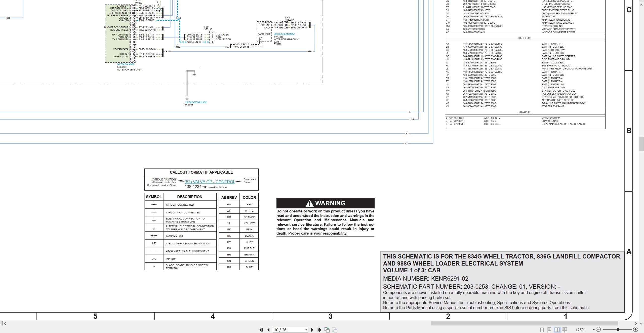Click the CONNECTOR symbol description
Screen dimensions: 644x333
pyautogui.click(x=174, y=236)
